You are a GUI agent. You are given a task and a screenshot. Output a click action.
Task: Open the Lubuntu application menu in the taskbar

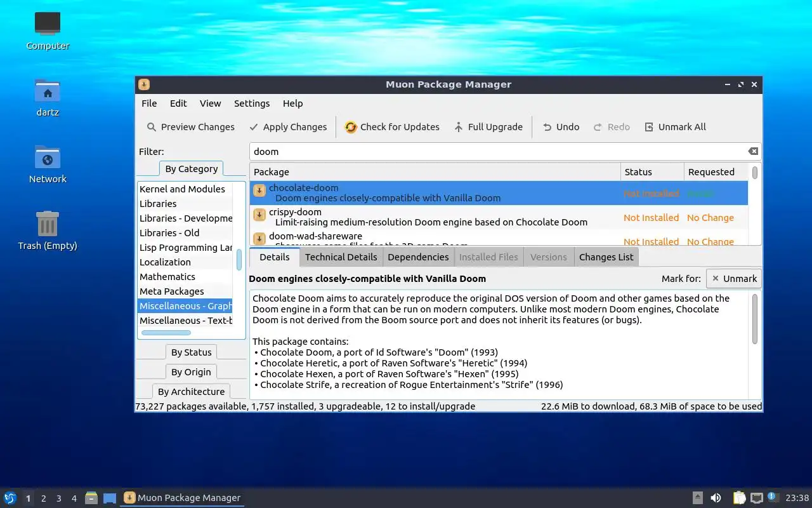click(x=10, y=498)
